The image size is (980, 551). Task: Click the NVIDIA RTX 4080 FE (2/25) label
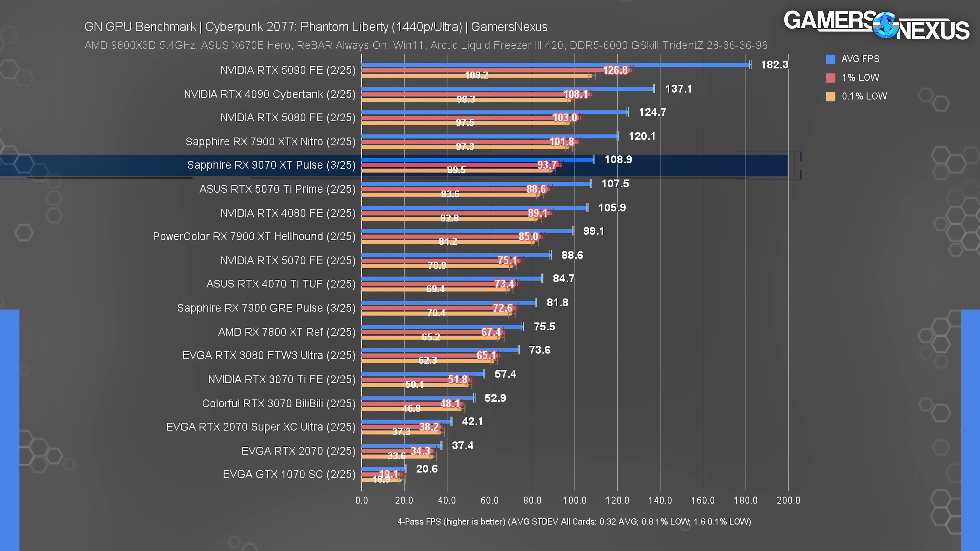(288, 213)
